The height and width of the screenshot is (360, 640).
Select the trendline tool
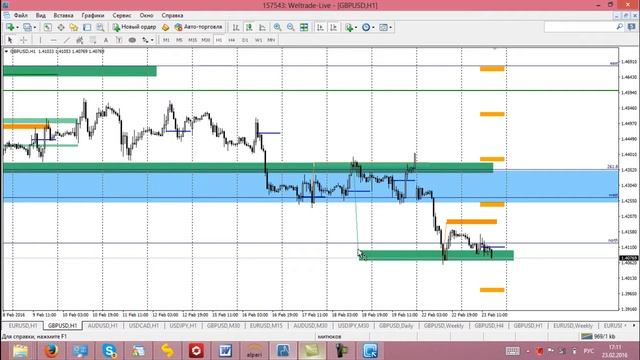pyautogui.click(x=67, y=40)
